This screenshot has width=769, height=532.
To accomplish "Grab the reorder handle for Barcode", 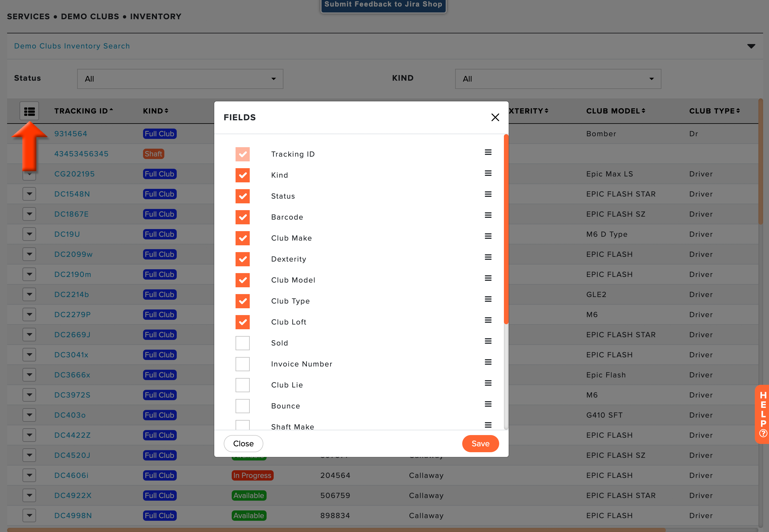I will tap(488, 215).
